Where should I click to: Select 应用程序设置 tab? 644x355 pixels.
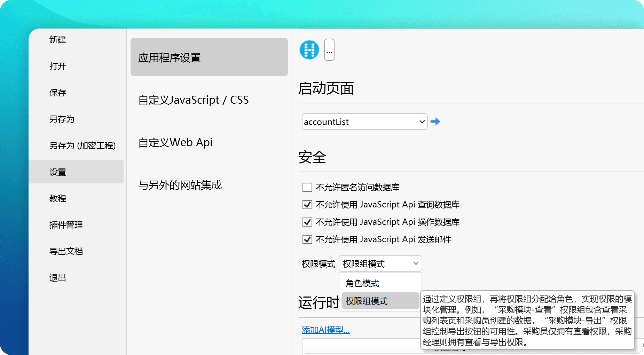209,57
